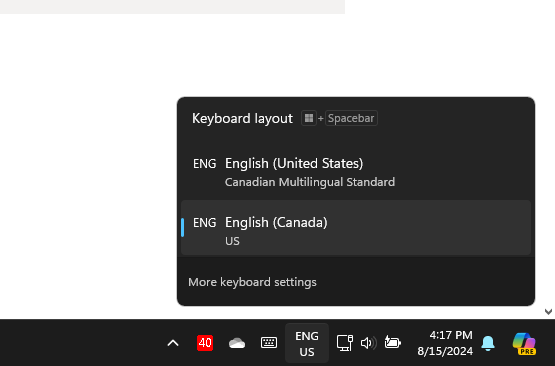This screenshot has height=366, width=555.
Task: Select English (Canada) US layout
Action: tap(356, 228)
